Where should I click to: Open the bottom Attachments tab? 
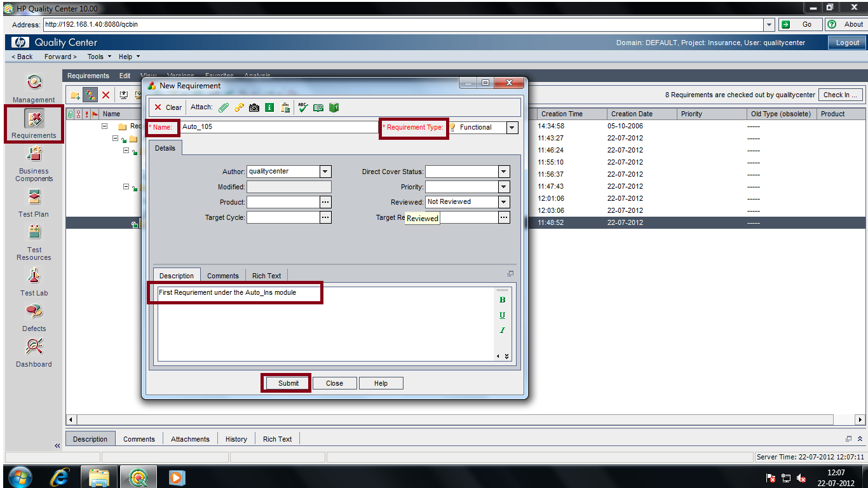[x=190, y=439]
